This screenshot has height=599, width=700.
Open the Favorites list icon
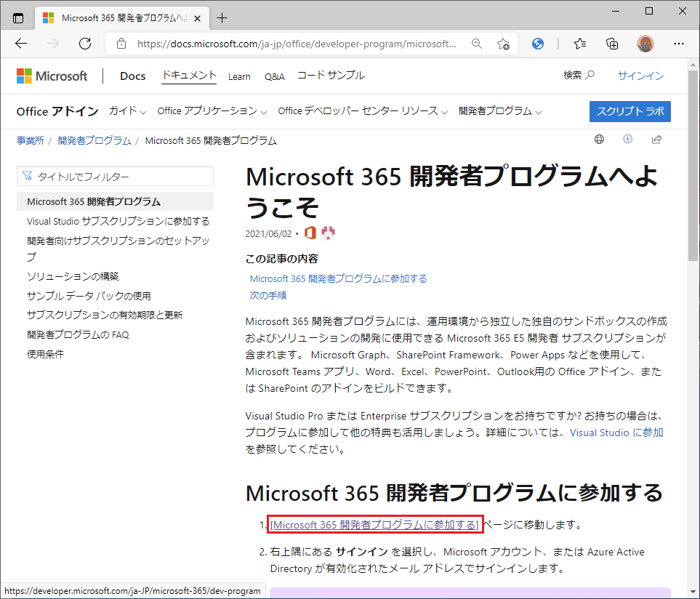(x=580, y=44)
